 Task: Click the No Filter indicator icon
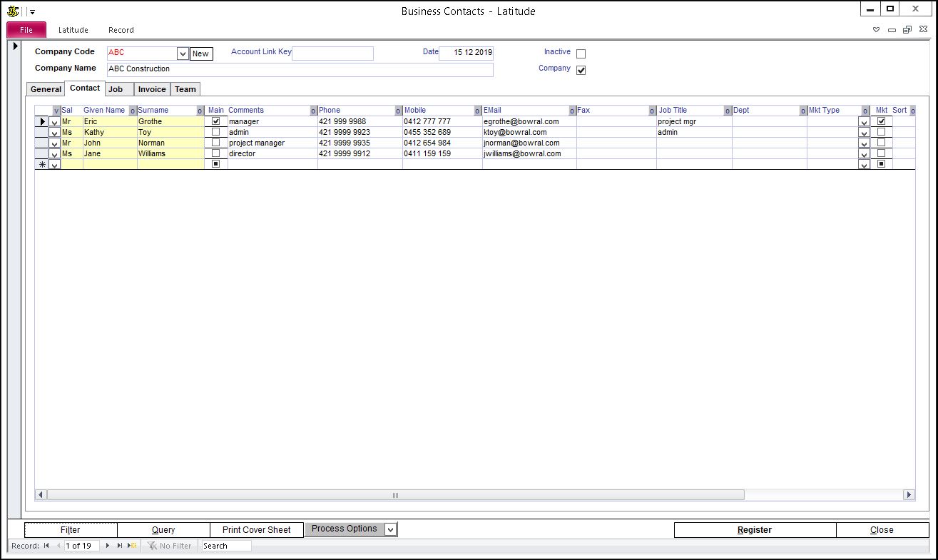152,546
